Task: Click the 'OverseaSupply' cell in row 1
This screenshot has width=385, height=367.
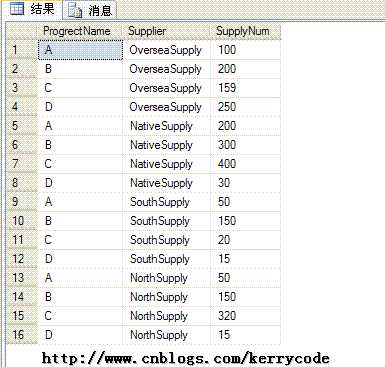Action: coord(167,50)
